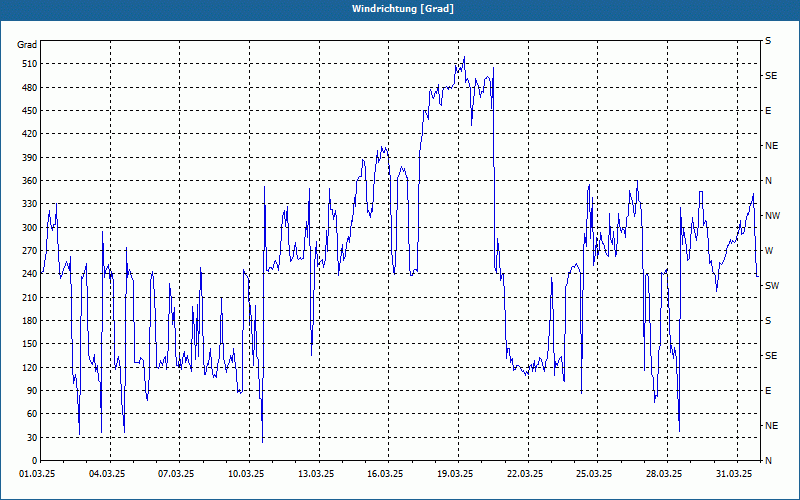The image size is (800, 500).
Task: Select the y-axis value 270
Action: tap(30, 251)
